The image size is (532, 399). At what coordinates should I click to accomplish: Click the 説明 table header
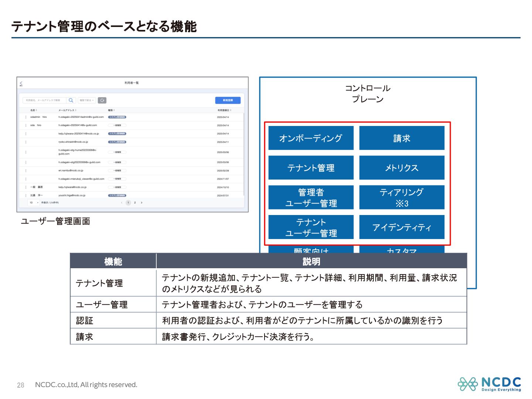click(311, 261)
